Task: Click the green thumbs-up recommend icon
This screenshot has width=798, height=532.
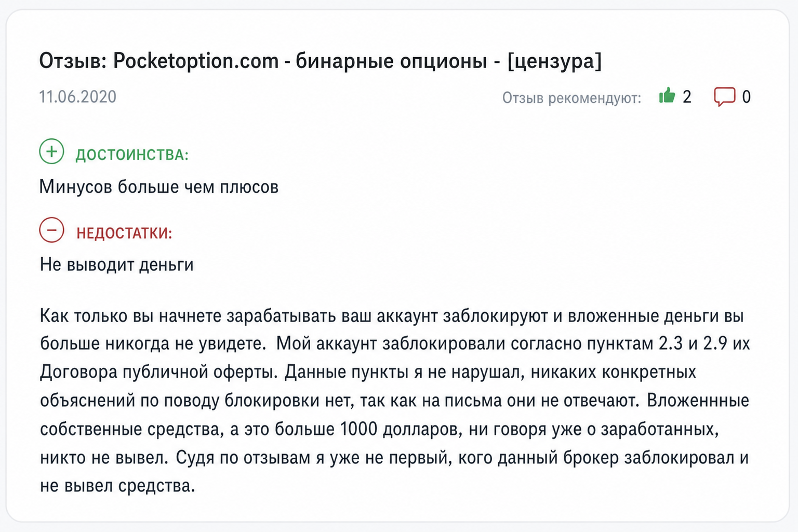Action: pyautogui.click(x=667, y=96)
